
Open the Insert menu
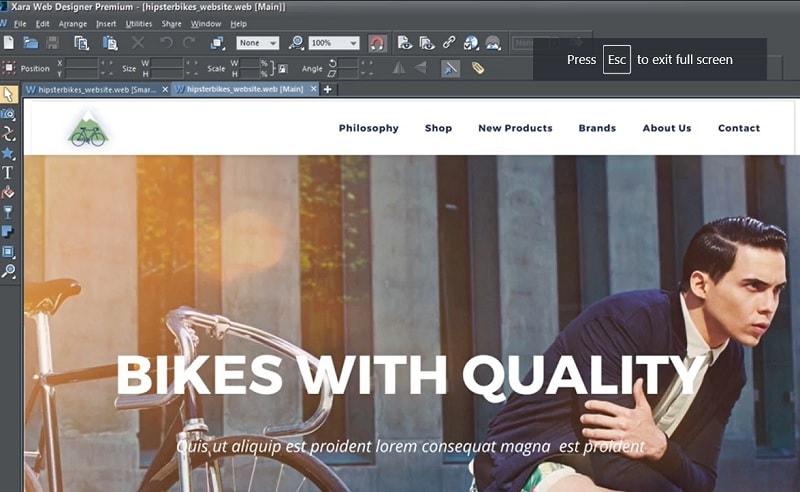[106, 24]
